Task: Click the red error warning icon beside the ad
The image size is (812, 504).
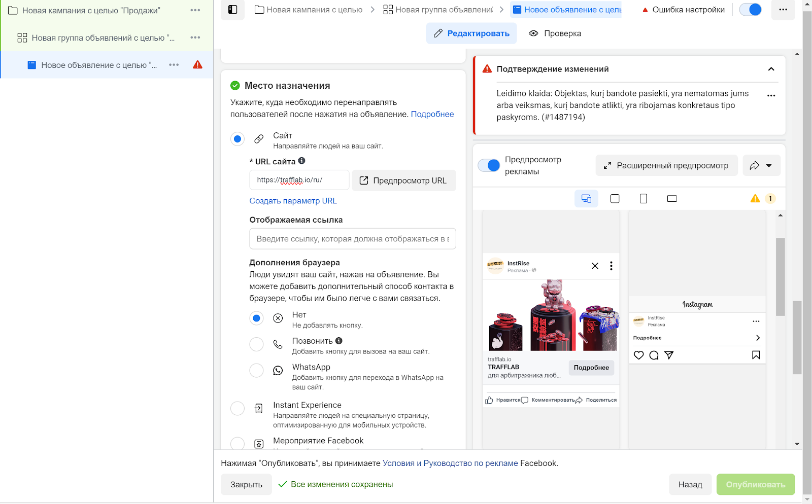Action: [198, 65]
